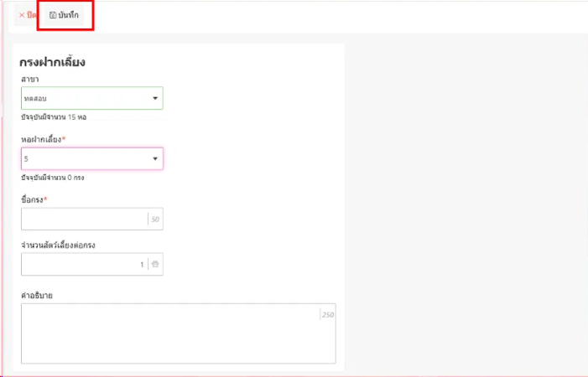The height and width of the screenshot is (377, 588).
Task: Click the จำนวนสัตว์เลี้ยงต่อกรง number field
Action: (x=84, y=265)
